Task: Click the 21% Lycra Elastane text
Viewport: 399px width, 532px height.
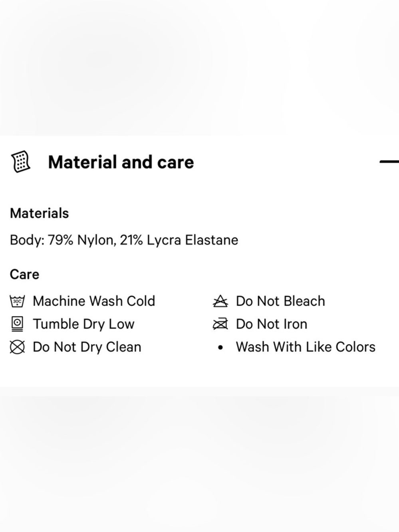Action: click(x=179, y=240)
